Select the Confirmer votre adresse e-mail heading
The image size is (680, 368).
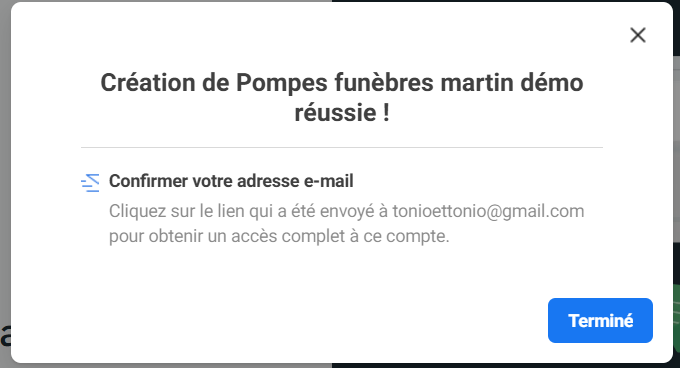click(231, 181)
